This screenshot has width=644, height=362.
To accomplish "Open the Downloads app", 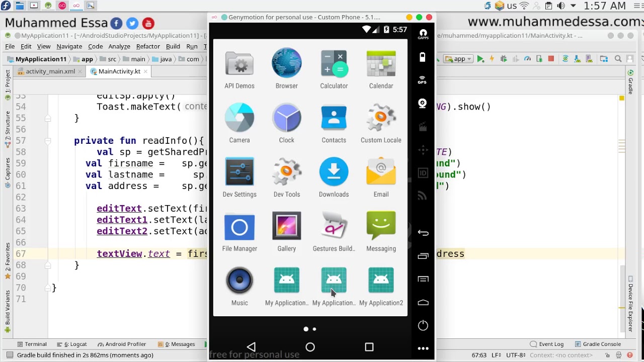I will [334, 178].
